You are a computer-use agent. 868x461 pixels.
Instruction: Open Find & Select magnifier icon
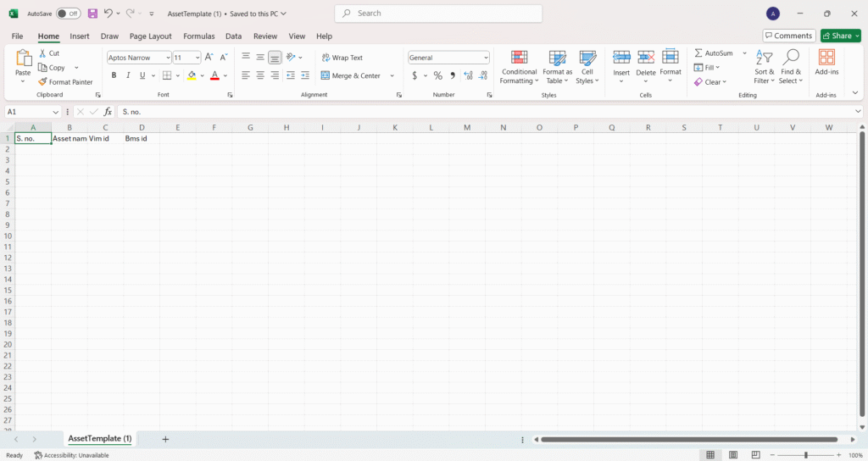pyautogui.click(x=790, y=58)
